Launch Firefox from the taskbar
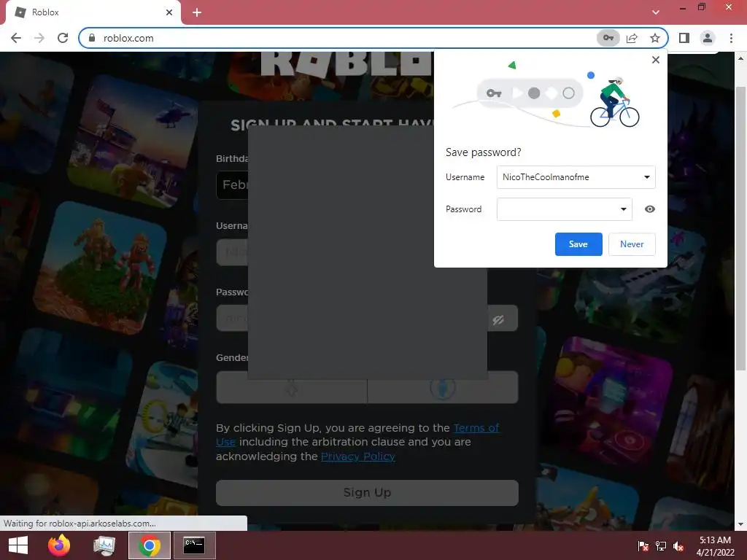This screenshot has width=747, height=560. (59, 545)
